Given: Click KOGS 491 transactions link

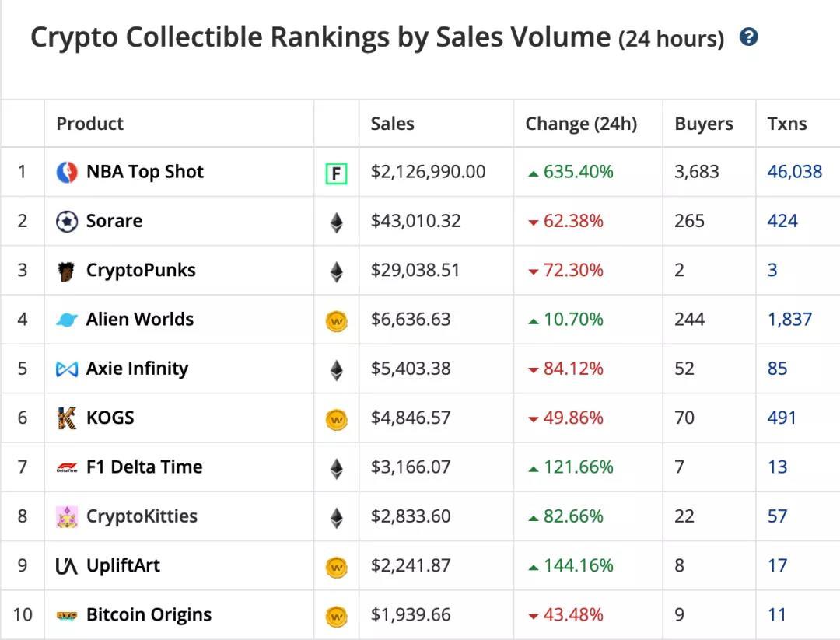Looking at the screenshot, I should tap(782, 418).
